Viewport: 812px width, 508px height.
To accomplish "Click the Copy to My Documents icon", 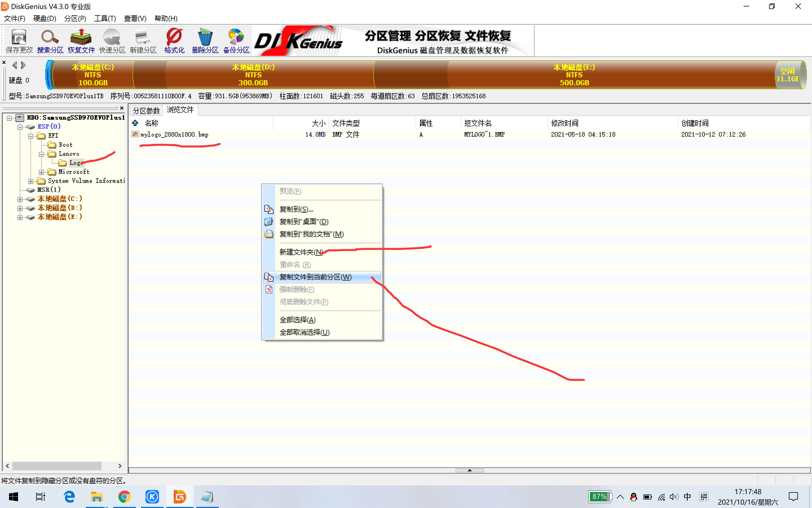I will click(x=269, y=234).
